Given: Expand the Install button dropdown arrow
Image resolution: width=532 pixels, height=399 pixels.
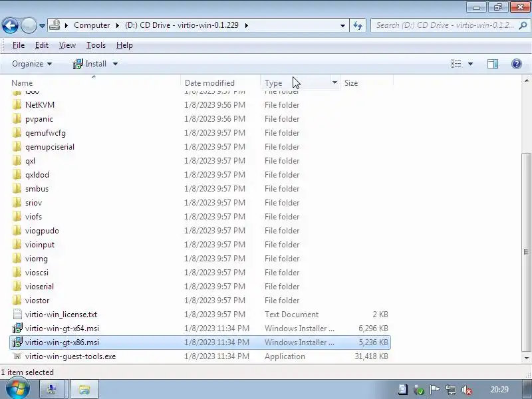Looking at the screenshot, I should tap(115, 64).
